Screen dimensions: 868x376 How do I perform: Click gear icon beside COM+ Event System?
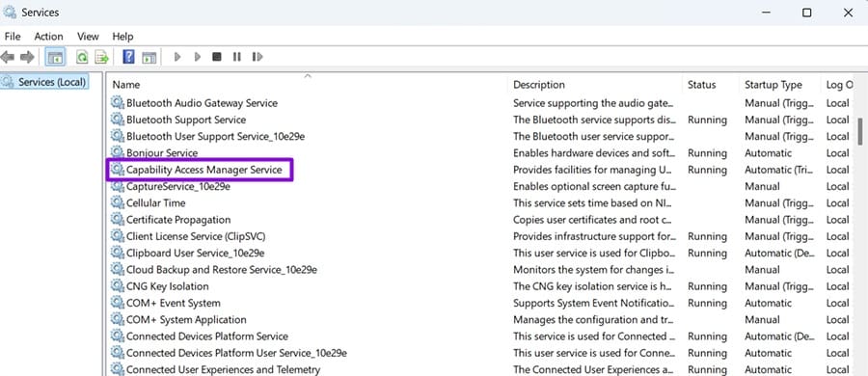[x=117, y=303]
